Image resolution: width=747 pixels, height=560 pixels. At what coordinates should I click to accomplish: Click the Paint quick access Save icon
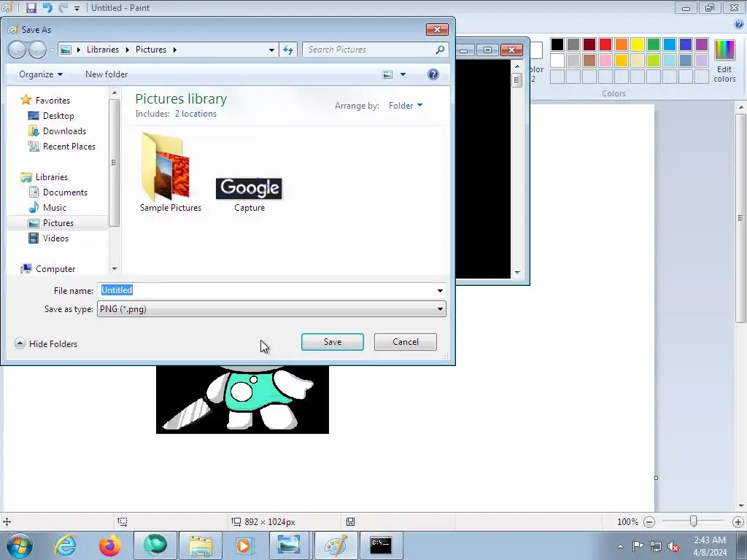31,7
